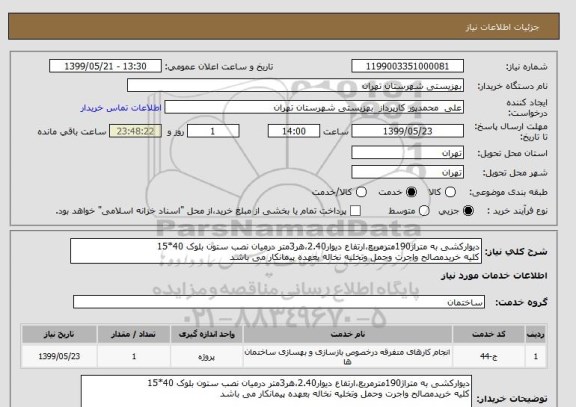Image resolution: width=576 pixels, height=407 pixels.
Task: Click the شماره نیاز label
Action: tap(527, 67)
